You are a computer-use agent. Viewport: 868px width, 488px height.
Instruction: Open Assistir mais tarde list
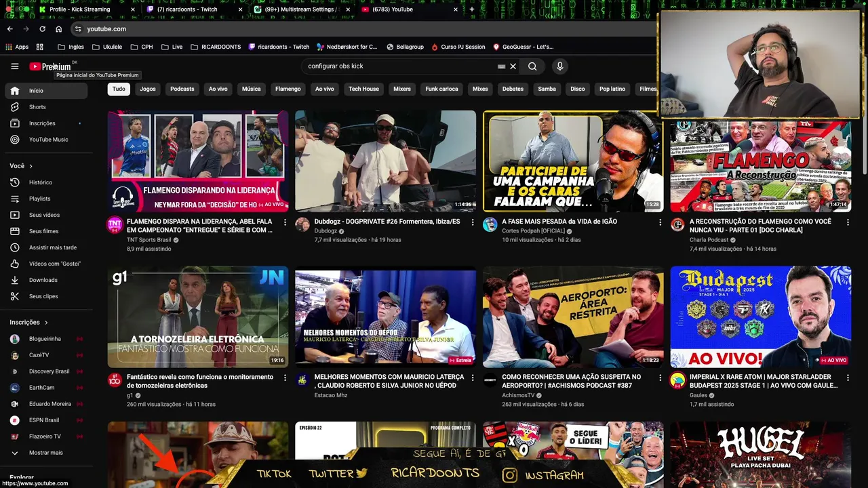(x=46, y=247)
